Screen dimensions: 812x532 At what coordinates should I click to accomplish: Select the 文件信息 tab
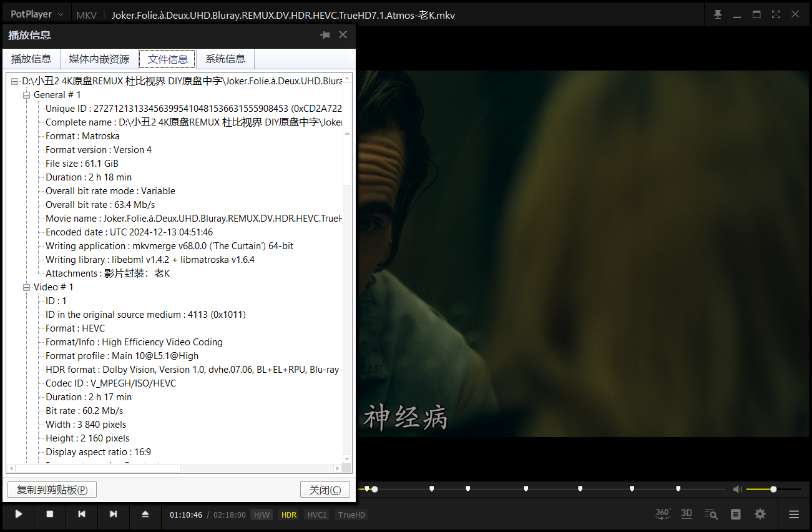167,59
